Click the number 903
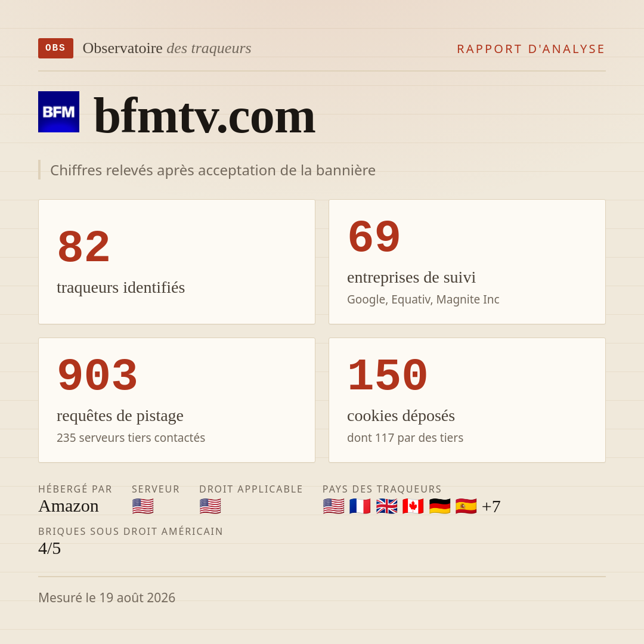Image resolution: width=644 pixels, height=644 pixels. (x=97, y=376)
